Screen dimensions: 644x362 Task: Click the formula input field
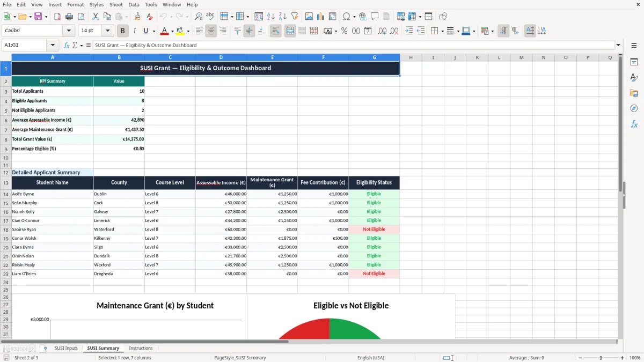click(x=353, y=45)
